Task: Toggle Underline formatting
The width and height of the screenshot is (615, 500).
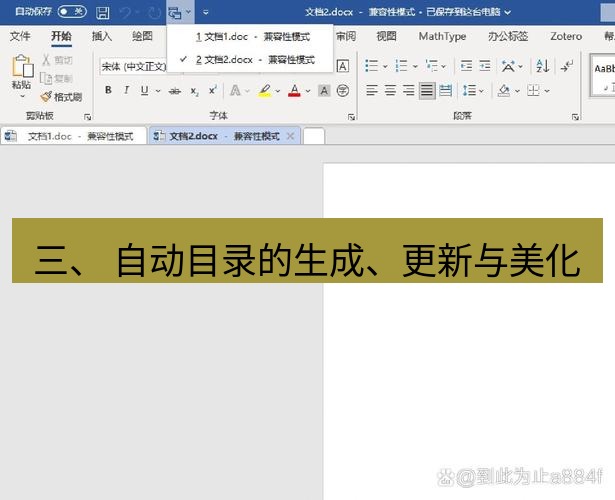Action: 144,90
